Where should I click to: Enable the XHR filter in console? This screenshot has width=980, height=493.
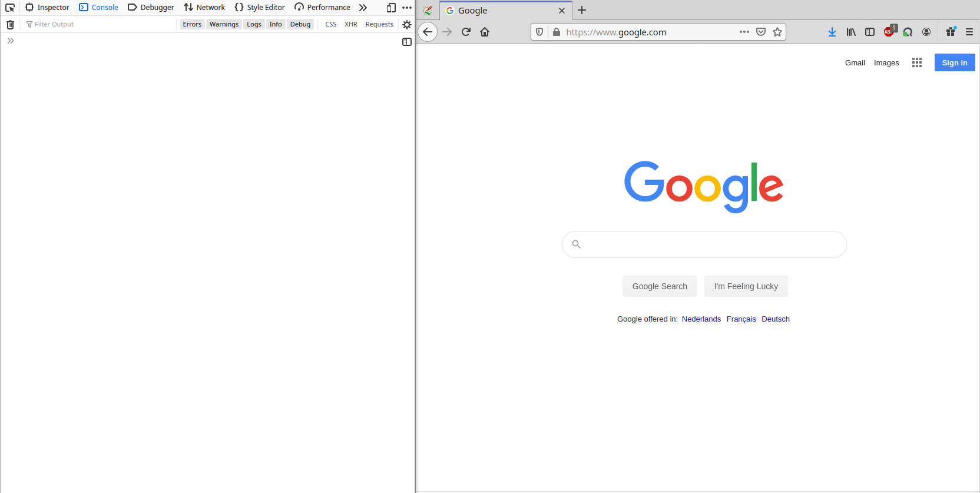coord(350,24)
